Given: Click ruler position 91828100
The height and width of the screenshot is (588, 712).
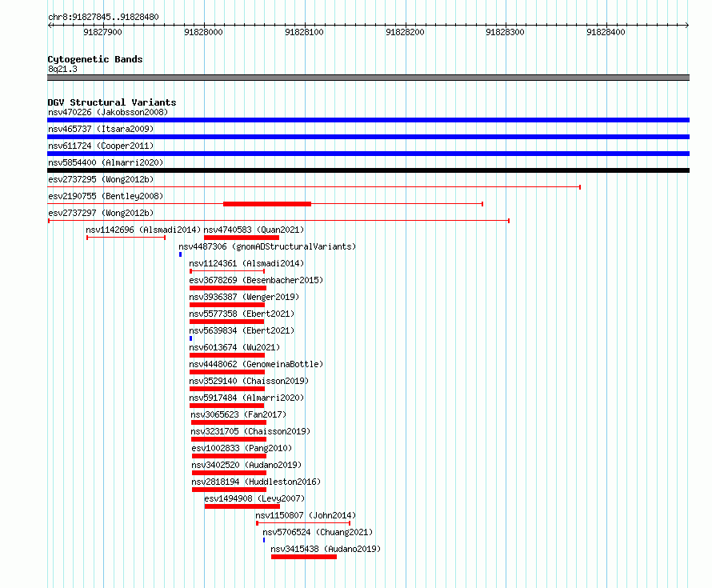Looking at the screenshot, I should [304, 32].
